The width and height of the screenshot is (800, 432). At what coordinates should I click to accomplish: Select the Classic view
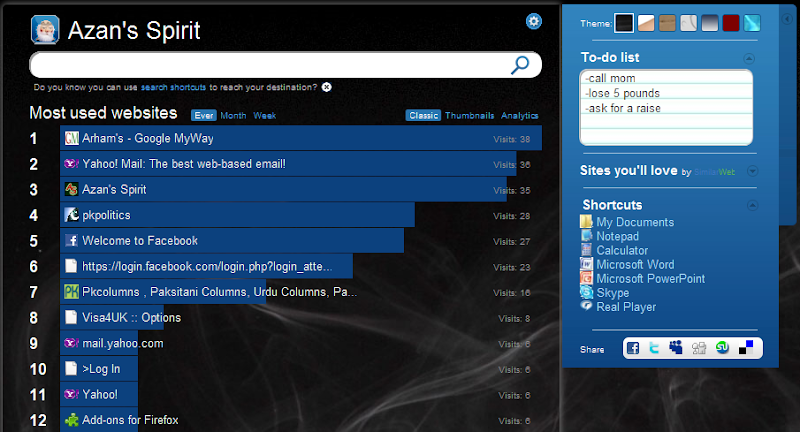click(x=423, y=116)
